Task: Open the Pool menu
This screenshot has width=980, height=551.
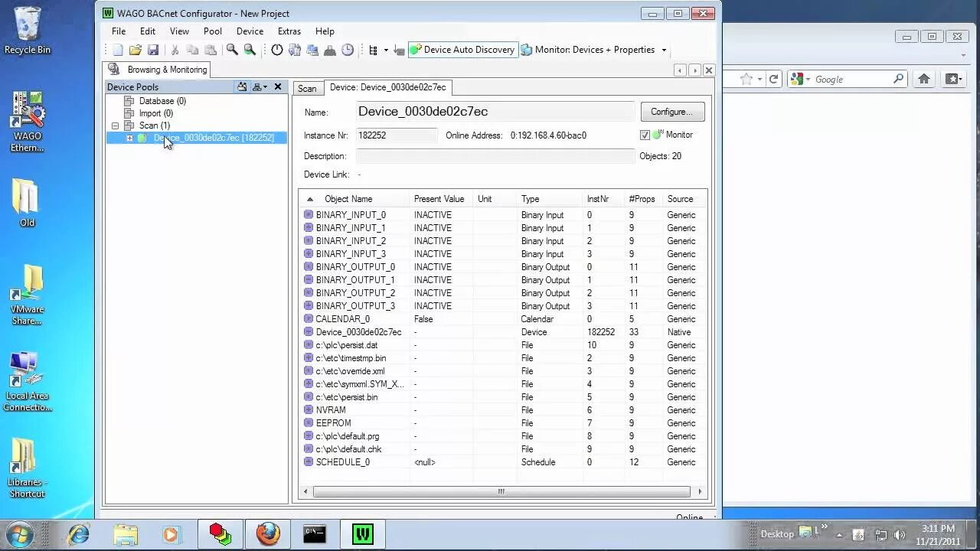Action: [213, 31]
